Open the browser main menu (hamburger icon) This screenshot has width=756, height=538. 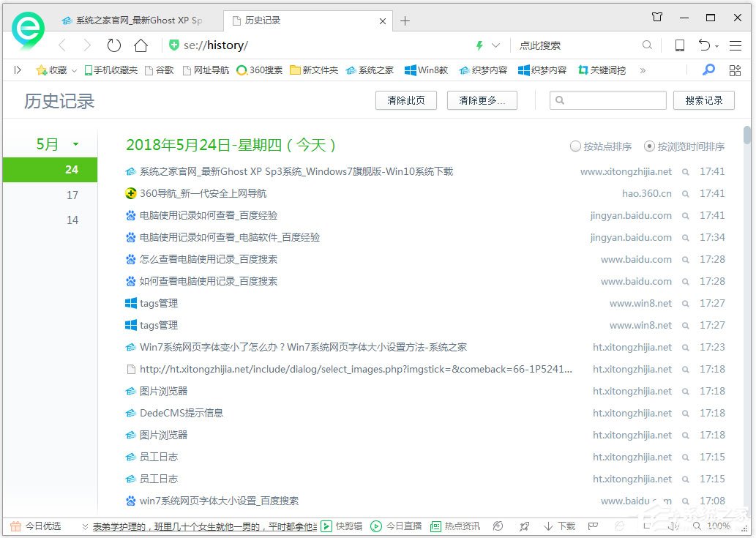tap(735, 45)
